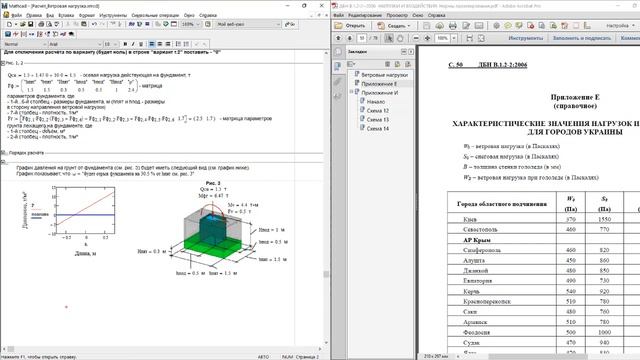Activate selection arrow tool in Acrobat

tap(389, 38)
